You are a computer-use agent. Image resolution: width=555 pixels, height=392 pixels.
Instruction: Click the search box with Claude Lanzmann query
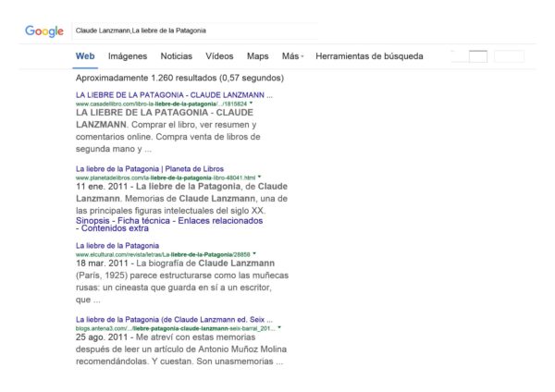tap(194, 31)
